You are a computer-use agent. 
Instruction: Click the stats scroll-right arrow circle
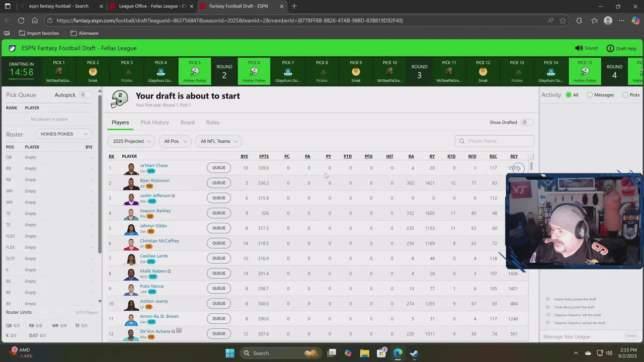tap(518, 168)
